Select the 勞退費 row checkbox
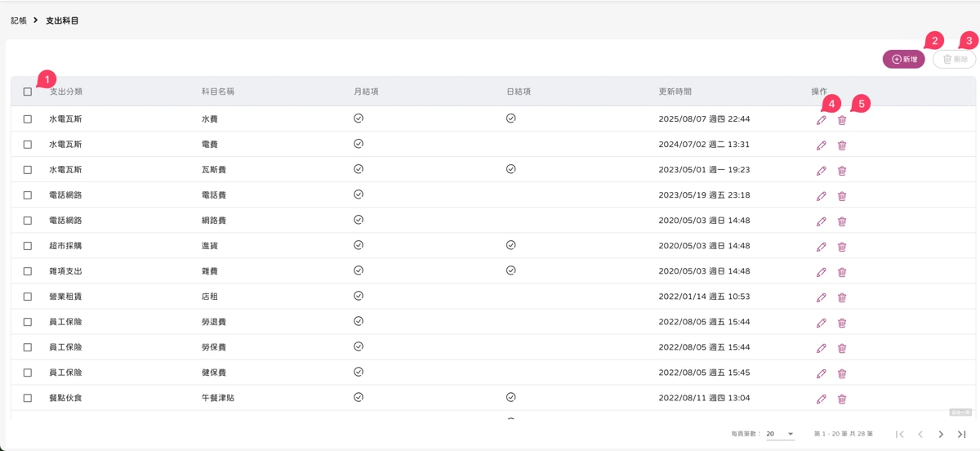This screenshot has width=980, height=451. [x=28, y=322]
